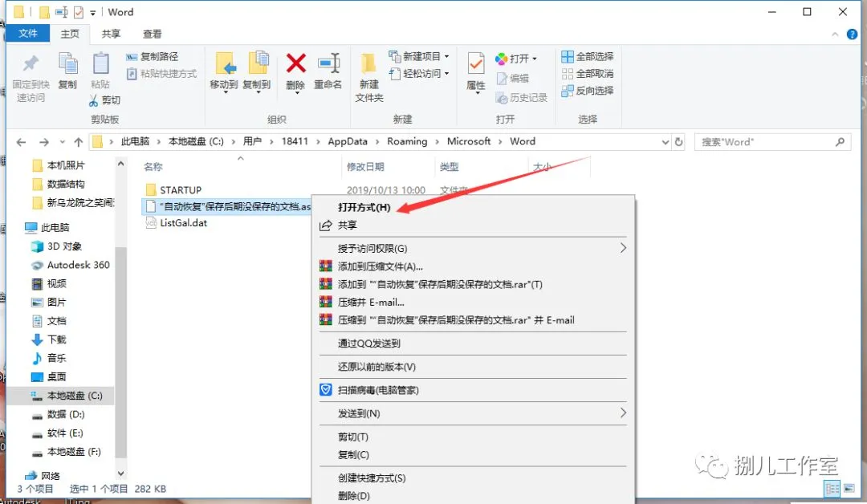Open the recent locations dropdown arrow
Image resolution: width=867 pixels, height=504 pixels.
(62, 142)
